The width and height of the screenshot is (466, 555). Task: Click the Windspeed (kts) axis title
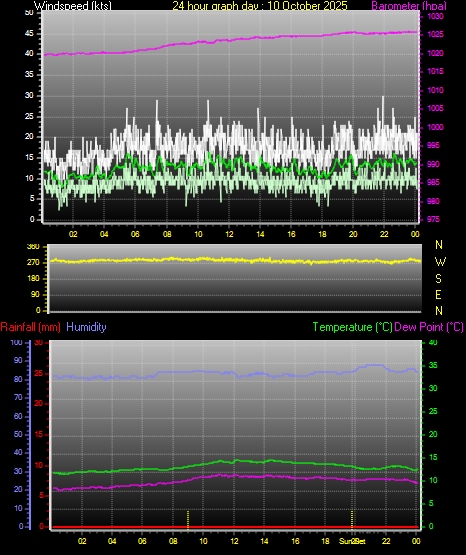pos(73,5)
